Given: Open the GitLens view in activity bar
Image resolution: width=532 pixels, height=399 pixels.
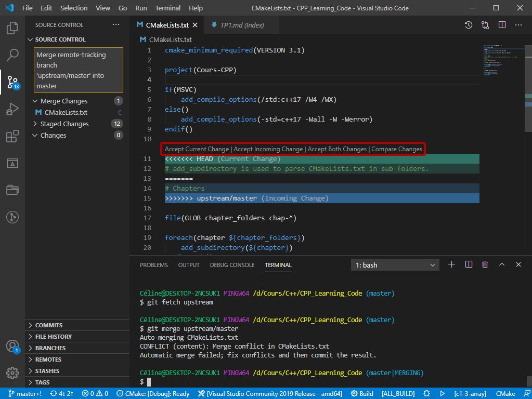Looking at the screenshot, I should pyautogui.click(x=12, y=217).
